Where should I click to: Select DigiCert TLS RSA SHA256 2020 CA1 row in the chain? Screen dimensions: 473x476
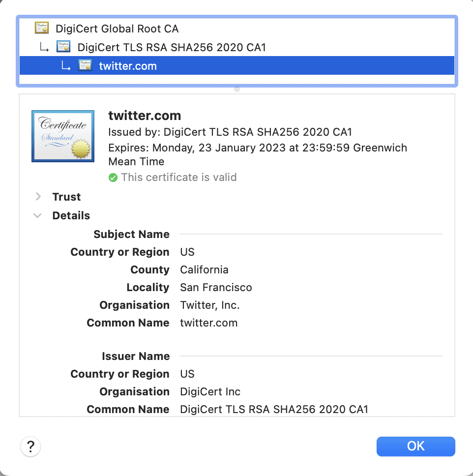point(237,47)
